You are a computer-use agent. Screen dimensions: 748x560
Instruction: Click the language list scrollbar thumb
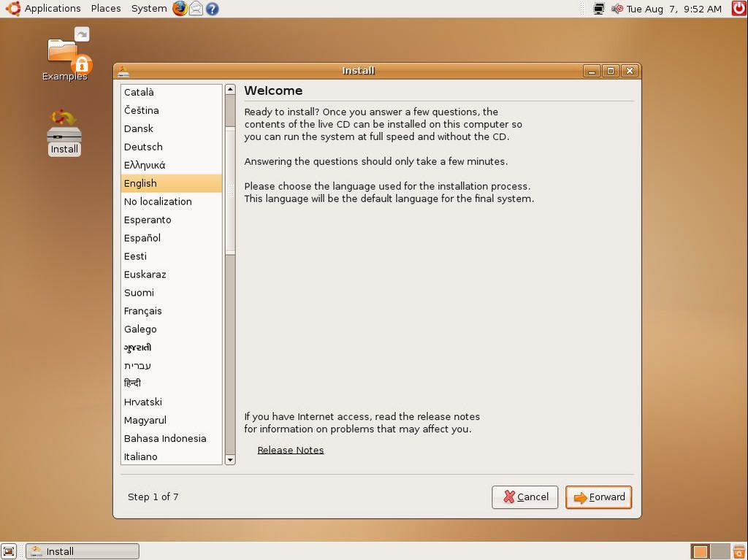230,190
